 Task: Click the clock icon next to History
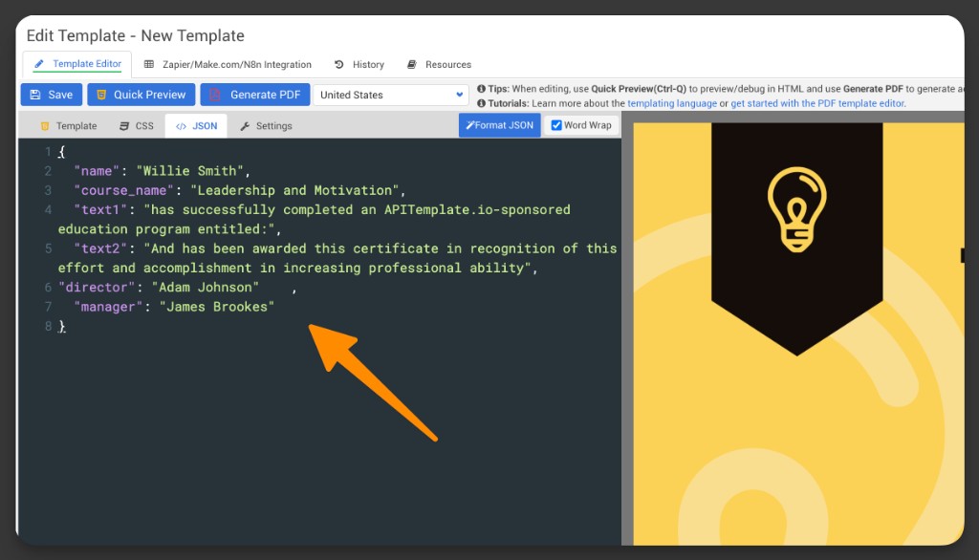coord(337,65)
